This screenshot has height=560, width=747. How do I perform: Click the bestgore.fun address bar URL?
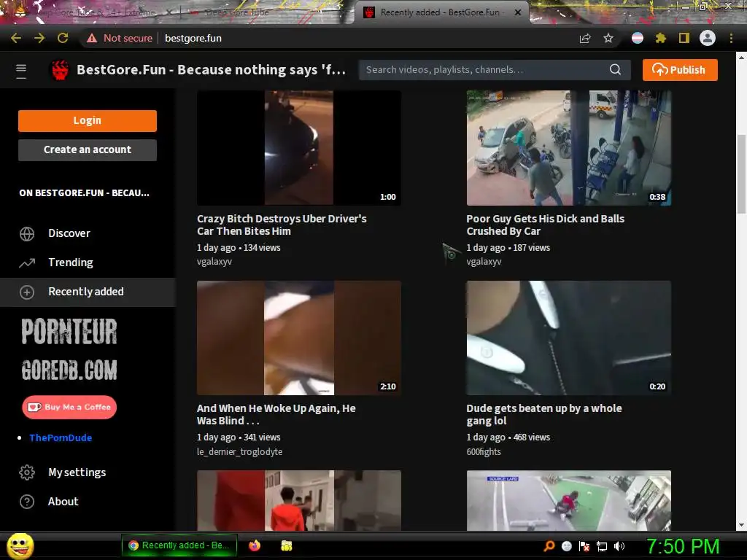click(193, 38)
